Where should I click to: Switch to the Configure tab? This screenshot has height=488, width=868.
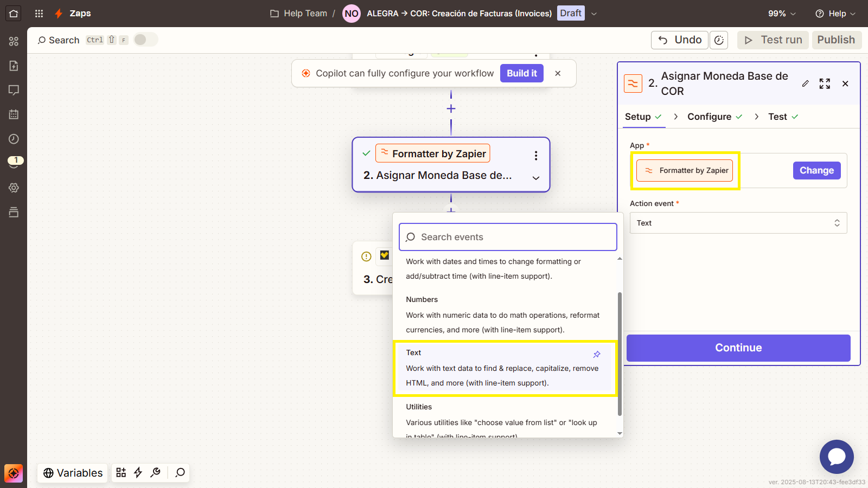click(x=714, y=117)
